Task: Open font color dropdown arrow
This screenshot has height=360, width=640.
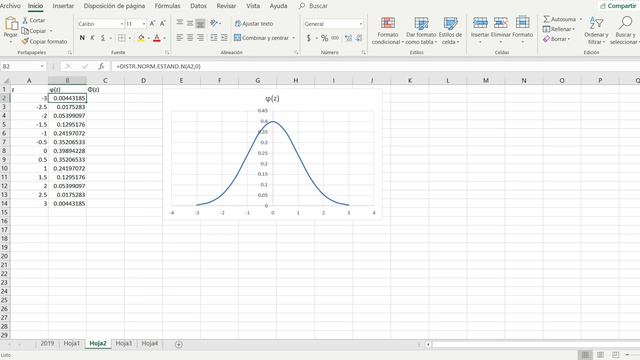Action: pos(164,38)
